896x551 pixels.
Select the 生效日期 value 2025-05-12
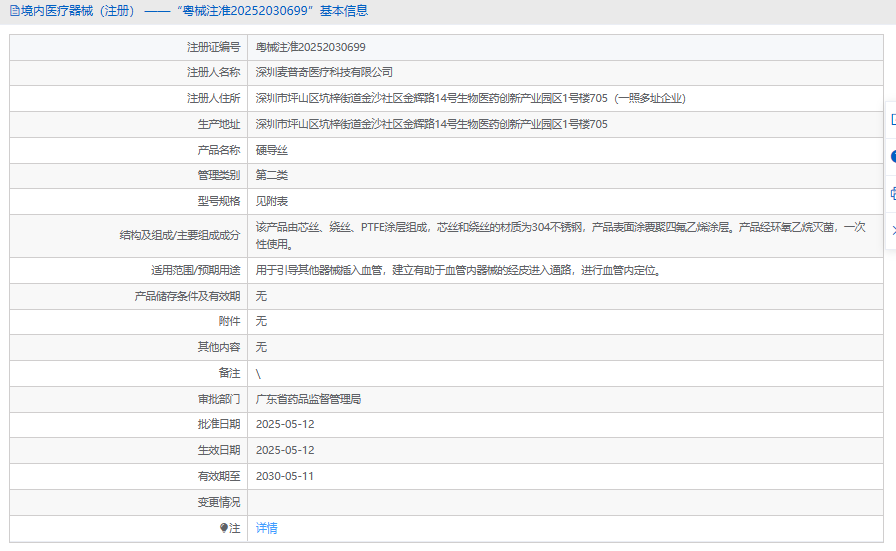(285, 450)
